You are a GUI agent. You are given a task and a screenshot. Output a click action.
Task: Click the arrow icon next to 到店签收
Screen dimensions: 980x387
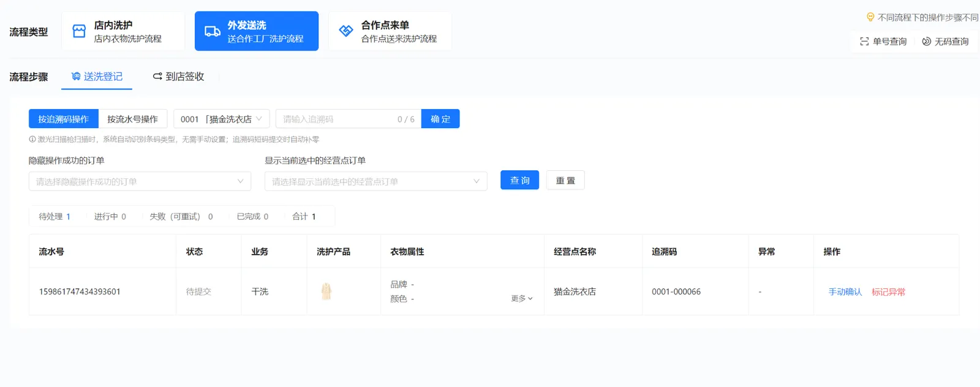coord(157,77)
